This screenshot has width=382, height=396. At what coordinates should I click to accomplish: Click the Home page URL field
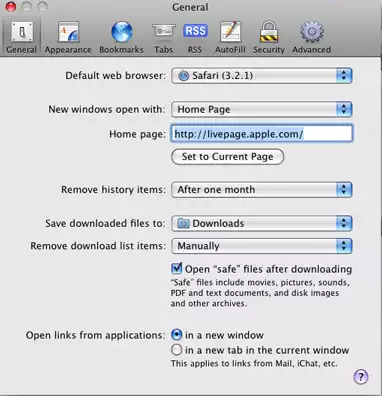pyautogui.click(x=262, y=134)
